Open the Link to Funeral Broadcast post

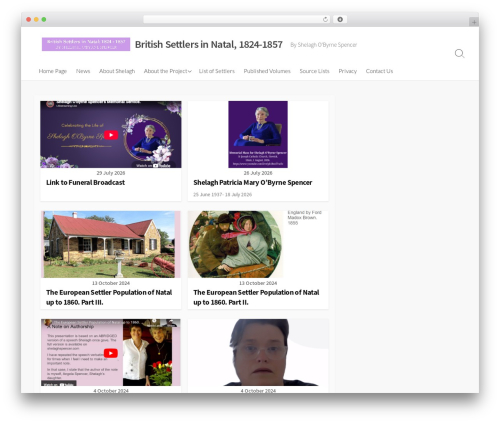point(86,182)
